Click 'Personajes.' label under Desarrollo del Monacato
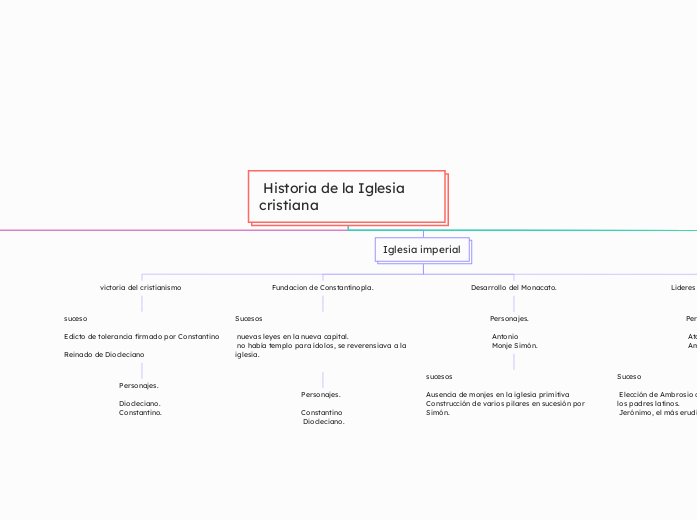 click(x=509, y=319)
